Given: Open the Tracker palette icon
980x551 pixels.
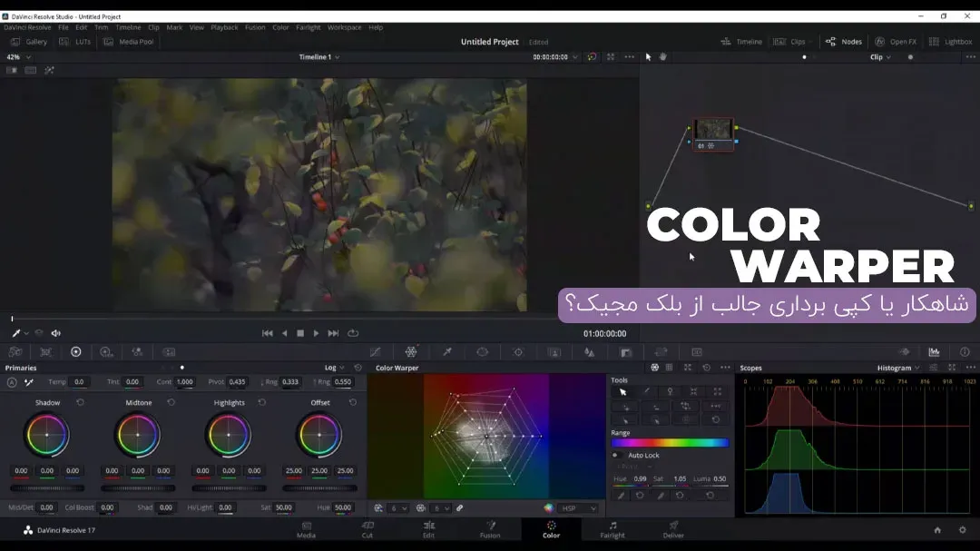Looking at the screenshot, I should click(518, 352).
